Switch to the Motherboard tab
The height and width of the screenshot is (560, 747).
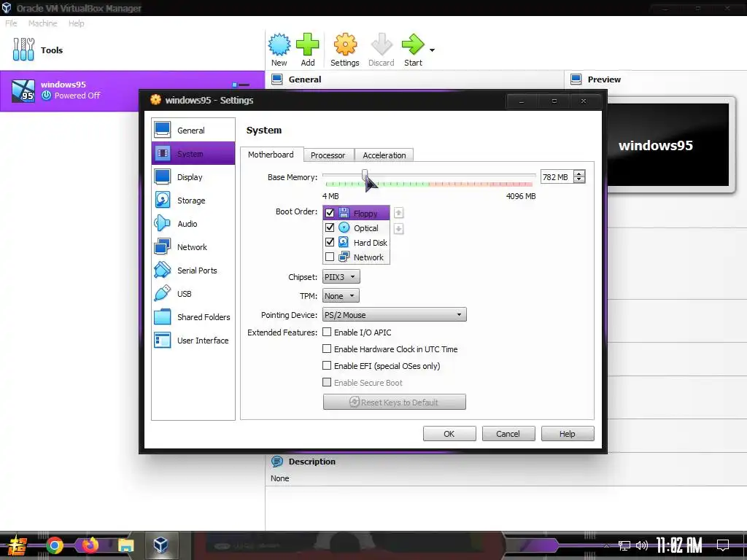tap(271, 155)
